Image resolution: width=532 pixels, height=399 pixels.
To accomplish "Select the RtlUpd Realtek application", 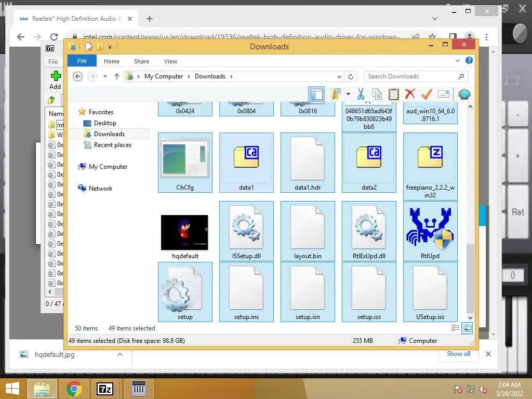I will click(x=430, y=231).
